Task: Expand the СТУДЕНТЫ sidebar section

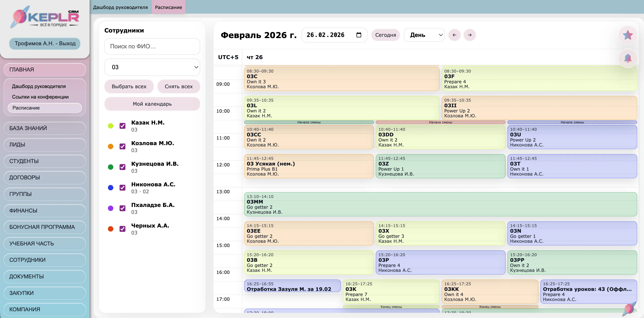Action: 45,161
